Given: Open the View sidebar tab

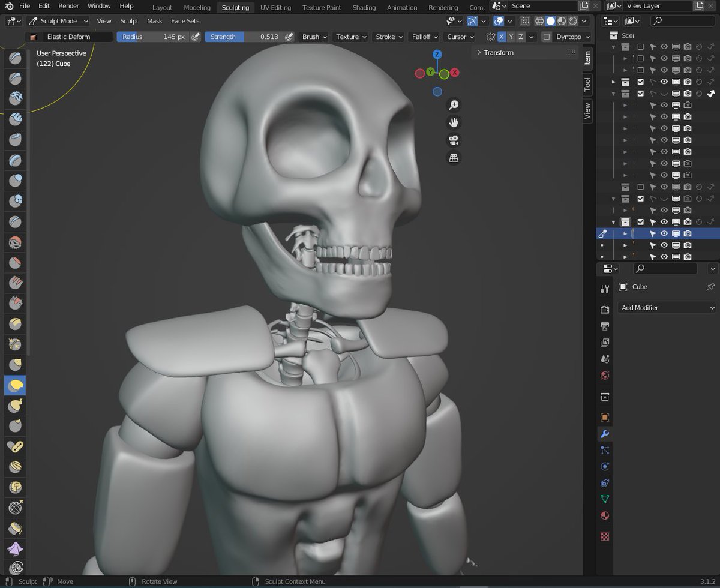Looking at the screenshot, I should pyautogui.click(x=587, y=110).
